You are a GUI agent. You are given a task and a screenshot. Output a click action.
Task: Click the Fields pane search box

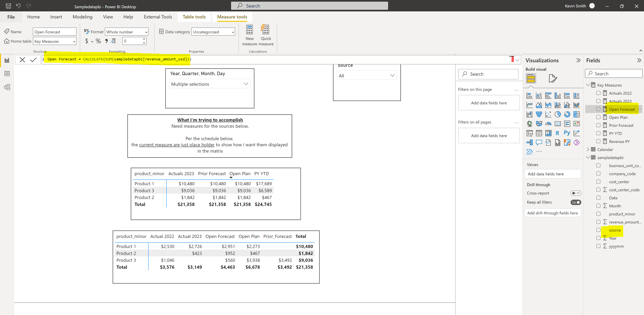tap(614, 73)
